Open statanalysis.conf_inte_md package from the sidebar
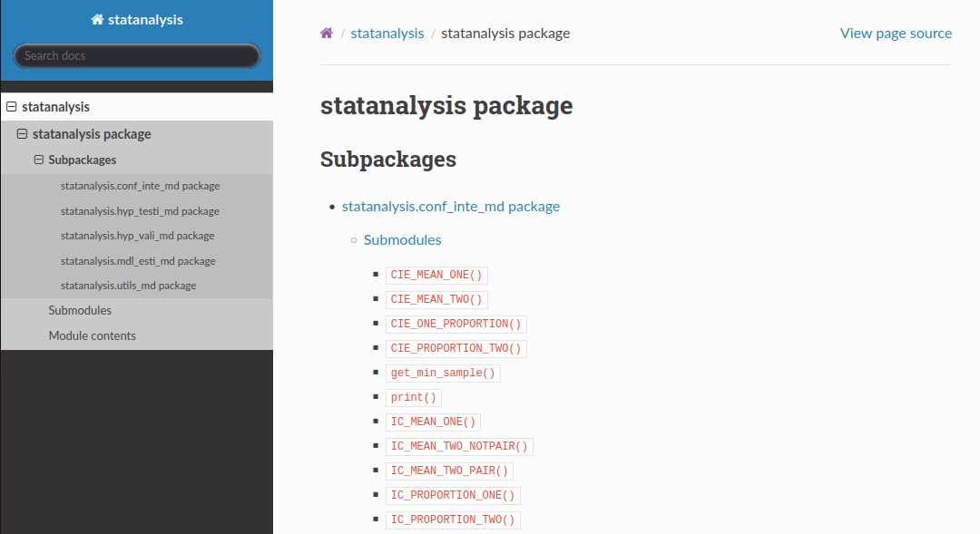The height and width of the screenshot is (534, 980). tap(141, 186)
